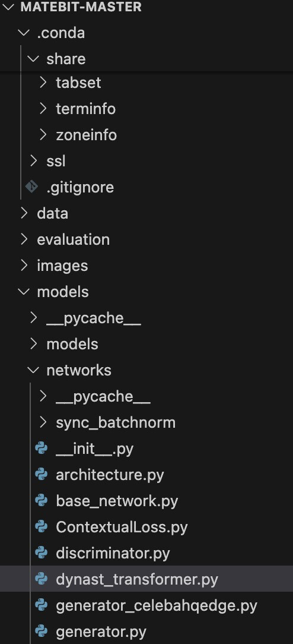The width and height of the screenshot is (293, 644).
Task: Expand the sync_batchnorm folder
Action: tap(43, 422)
